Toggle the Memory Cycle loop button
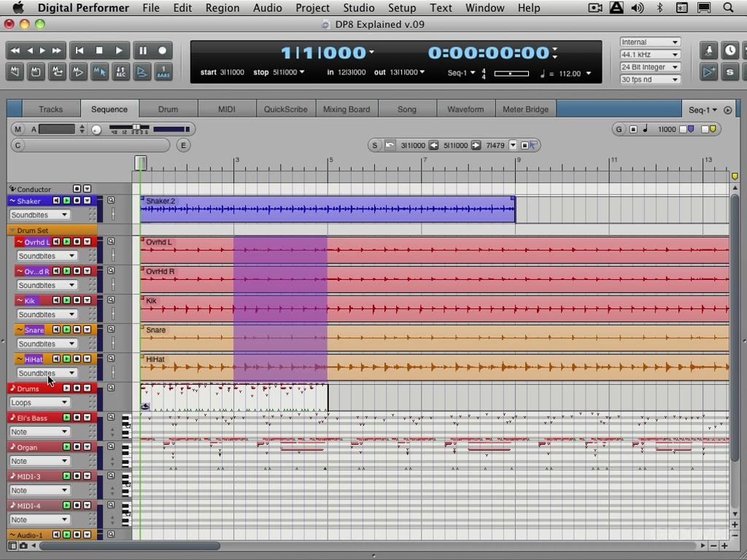This screenshot has height=560, width=747. (57, 72)
